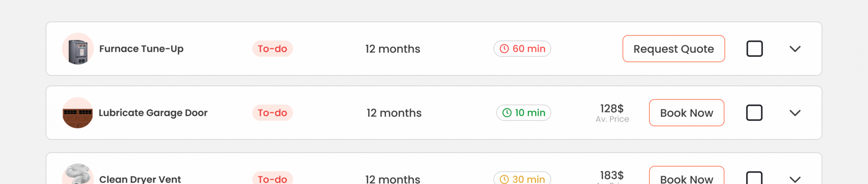Click the Clean Dryer Vent image

[78, 174]
